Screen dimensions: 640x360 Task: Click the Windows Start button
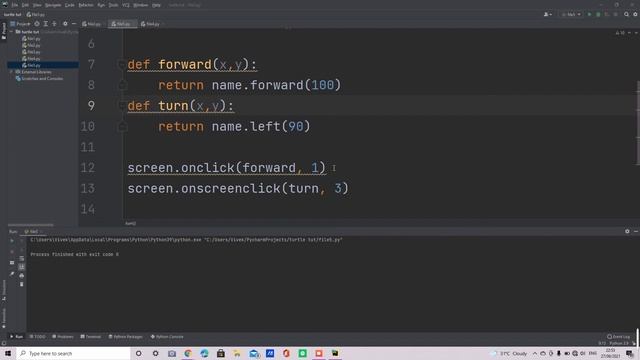[x=8, y=353]
